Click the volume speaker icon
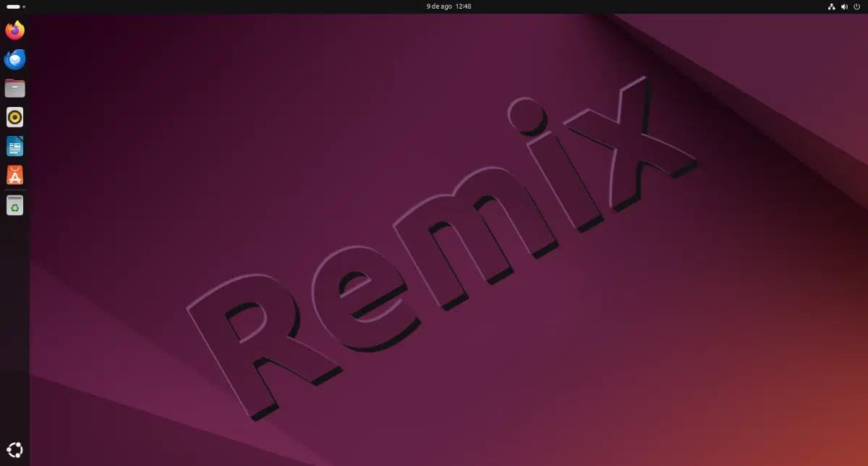This screenshot has width=868, height=466. click(844, 7)
